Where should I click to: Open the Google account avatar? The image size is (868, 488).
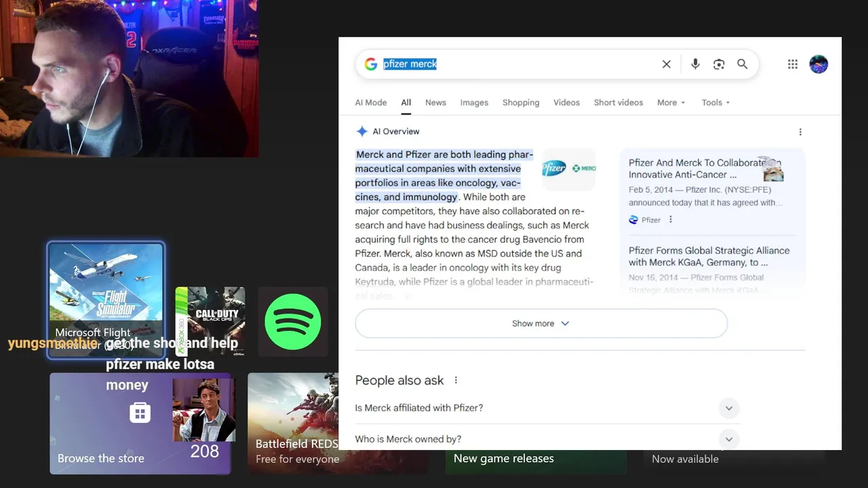click(x=818, y=64)
